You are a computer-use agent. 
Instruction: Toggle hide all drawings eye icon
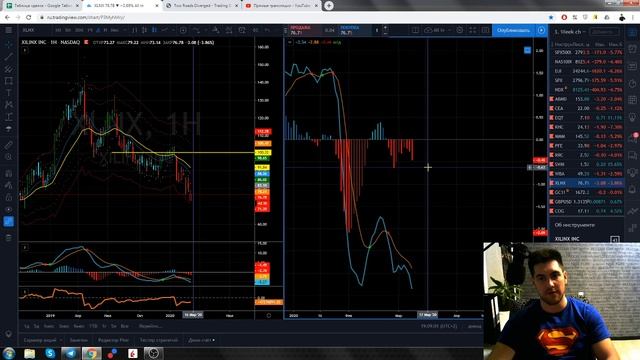click(x=8, y=209)
